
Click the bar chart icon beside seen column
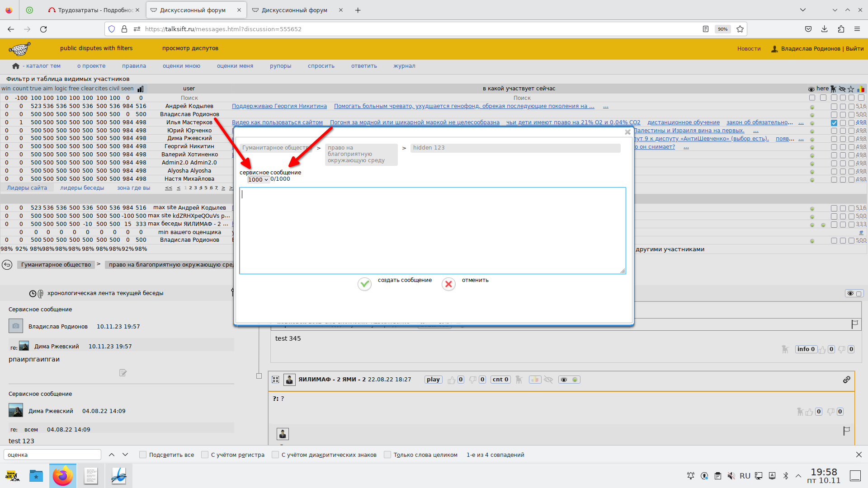click(x=141, y=89)
